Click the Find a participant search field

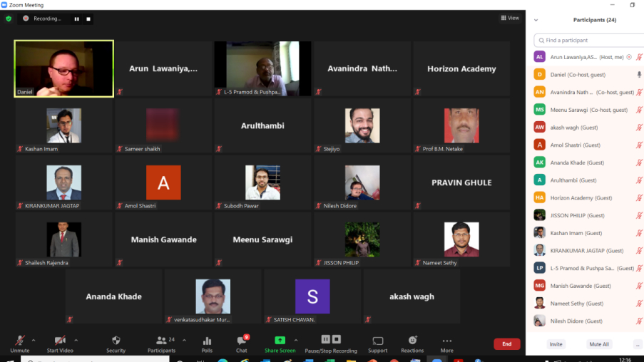[591, 41]
